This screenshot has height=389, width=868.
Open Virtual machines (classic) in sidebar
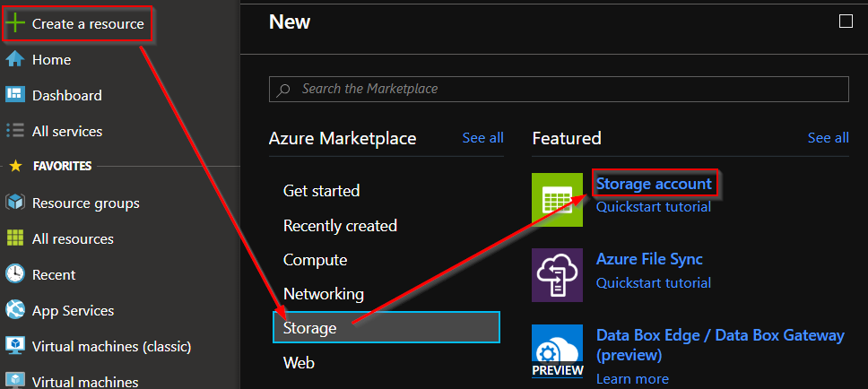click(112, 346)
